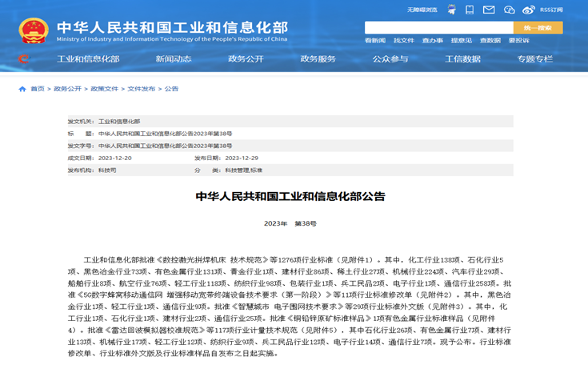Select 找文件 search shortcut
This screenshot has height=373, width=588.
(404, 41)
